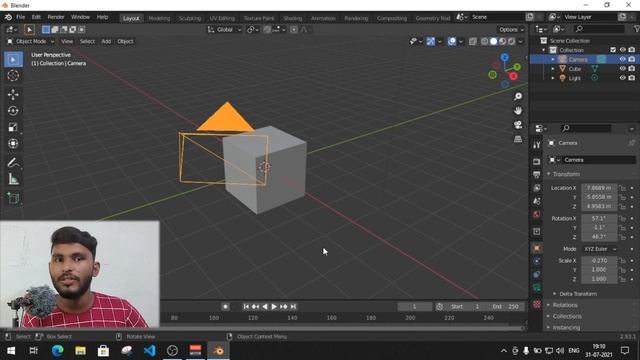Switch to solid viewport shading

[493, 41]
